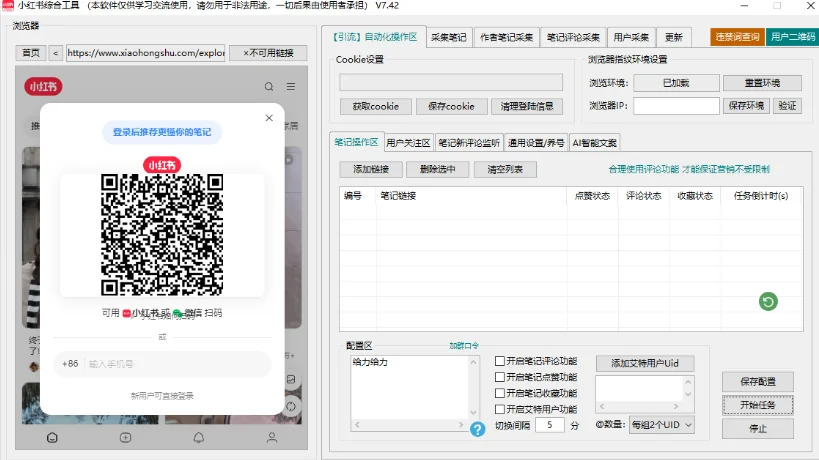Switch to 笔记评论采集 tab
This screenshot has width=819, height=460.
(x=573, y=37)
